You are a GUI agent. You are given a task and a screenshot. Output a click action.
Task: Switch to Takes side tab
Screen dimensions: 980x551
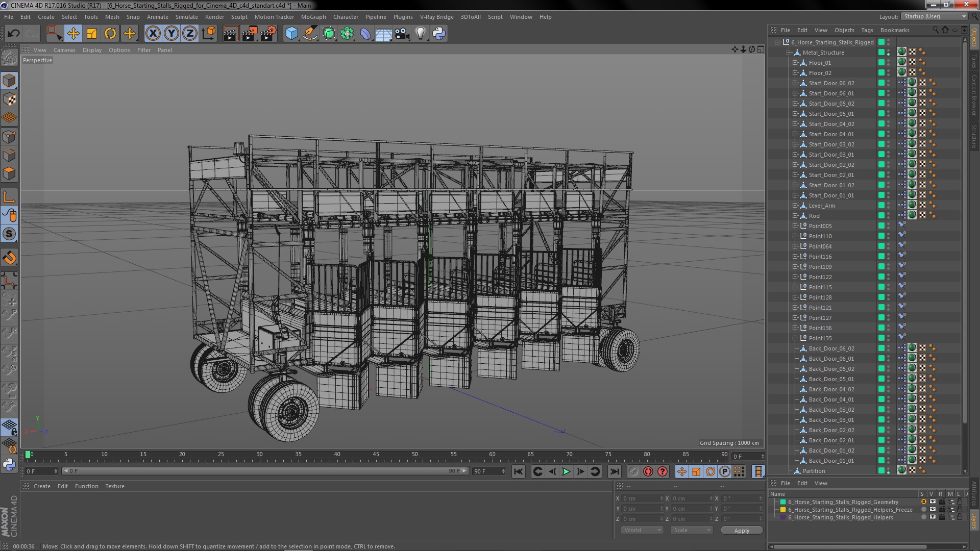(974, 61)
